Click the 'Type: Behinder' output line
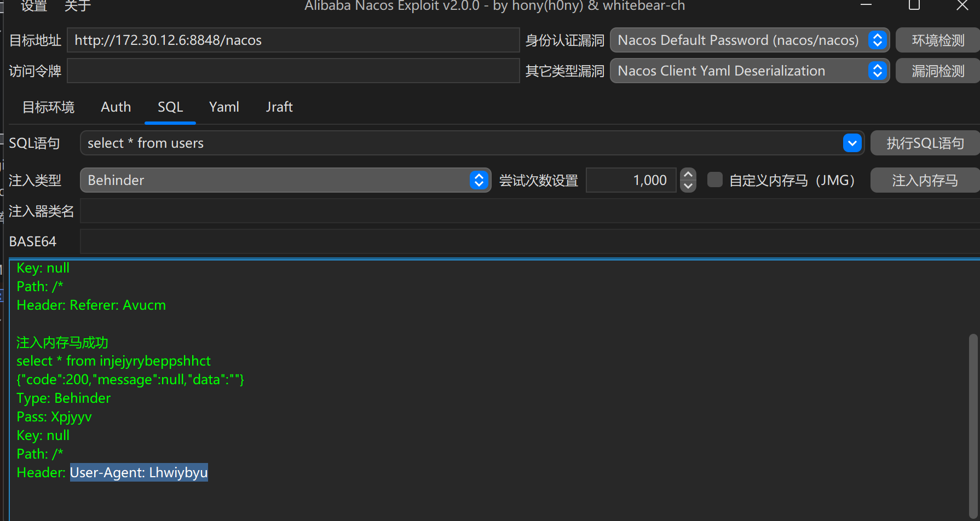980x521 pixels. tap(64, 398)
